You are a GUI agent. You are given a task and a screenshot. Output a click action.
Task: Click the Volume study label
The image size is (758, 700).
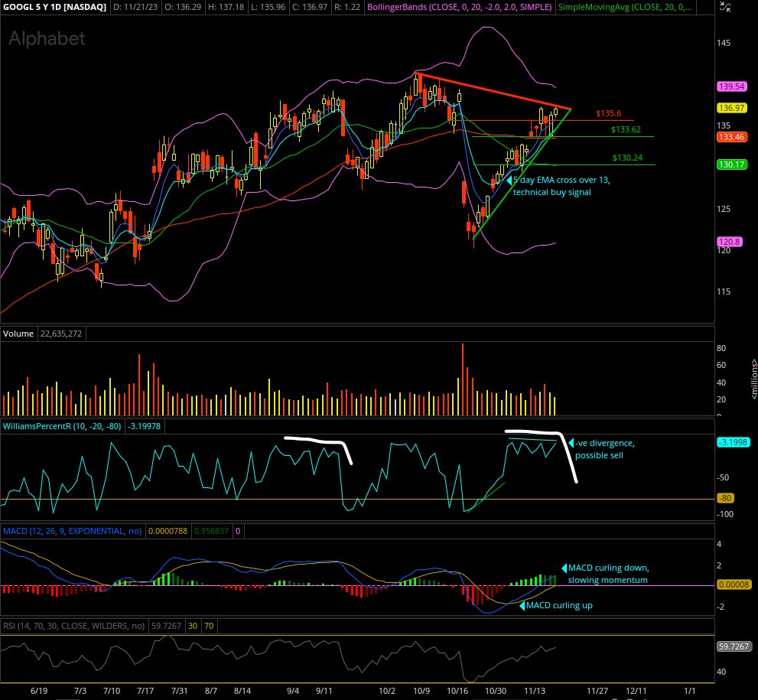18,334
